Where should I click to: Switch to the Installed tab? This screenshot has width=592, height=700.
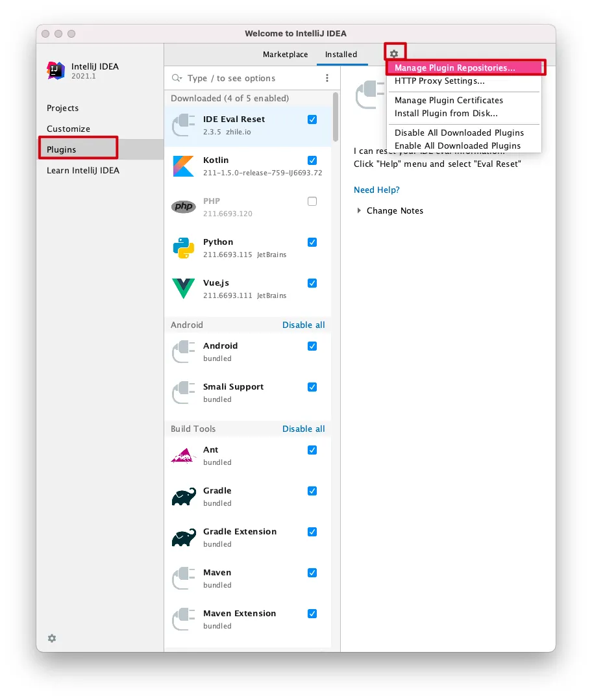coord(341,55)
